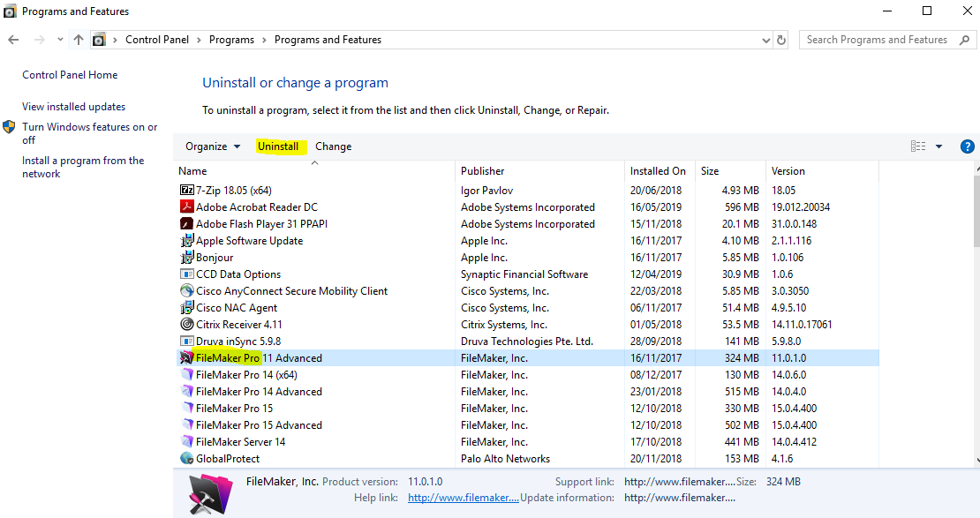
Task: Click the scrollbar down arrow
Action: 976,462
